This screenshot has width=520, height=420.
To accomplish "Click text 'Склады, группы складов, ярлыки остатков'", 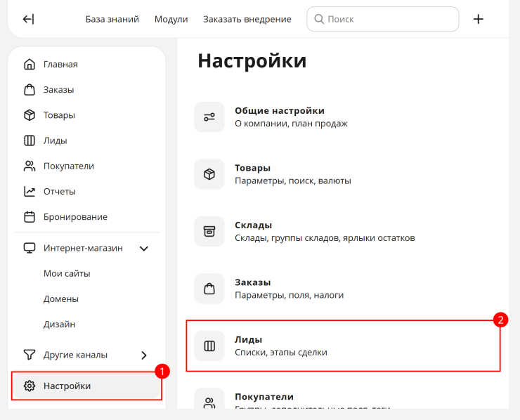I will coord(325,238).
